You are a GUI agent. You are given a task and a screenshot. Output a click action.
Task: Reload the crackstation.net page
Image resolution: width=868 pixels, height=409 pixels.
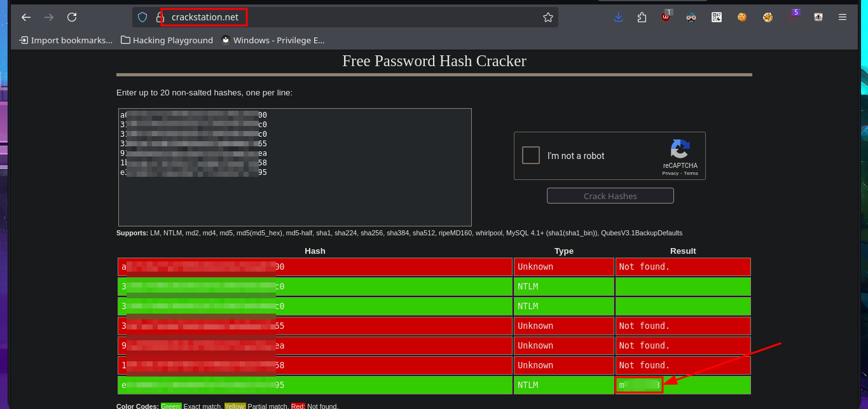72,17
